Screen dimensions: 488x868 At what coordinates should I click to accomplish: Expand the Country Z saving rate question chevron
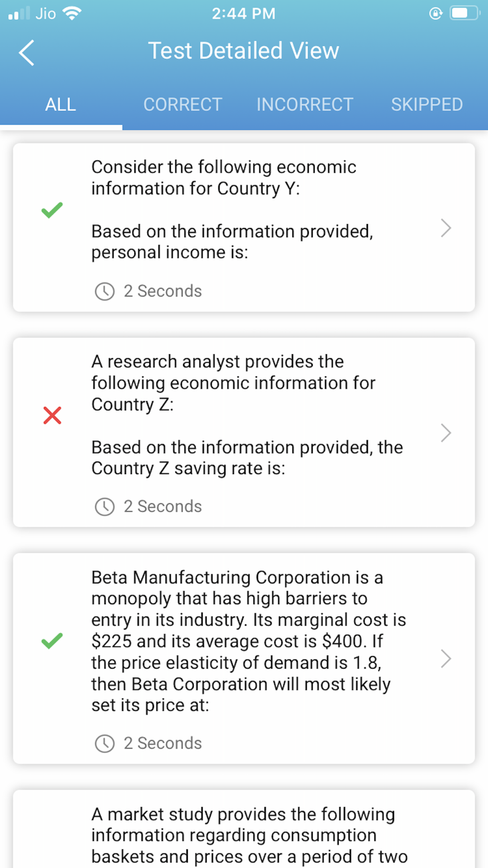(x=446, y=433)
